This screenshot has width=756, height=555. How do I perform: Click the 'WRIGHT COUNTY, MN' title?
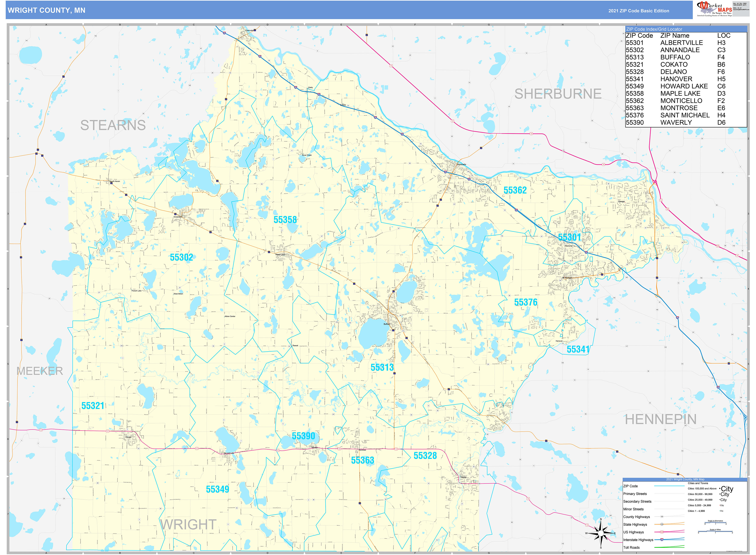46,10
